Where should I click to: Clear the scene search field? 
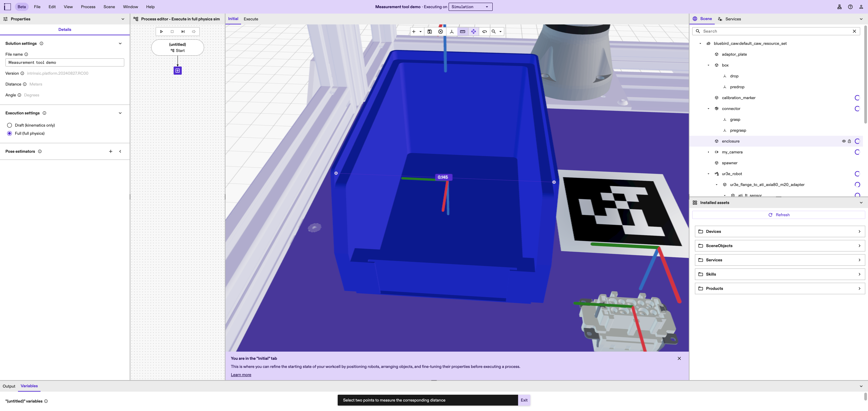[854, 31]
